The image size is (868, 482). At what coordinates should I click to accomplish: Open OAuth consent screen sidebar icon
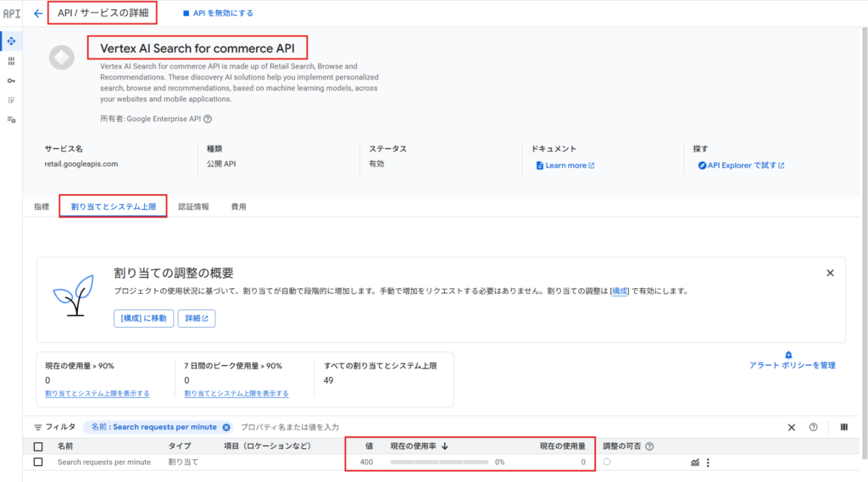11,100
